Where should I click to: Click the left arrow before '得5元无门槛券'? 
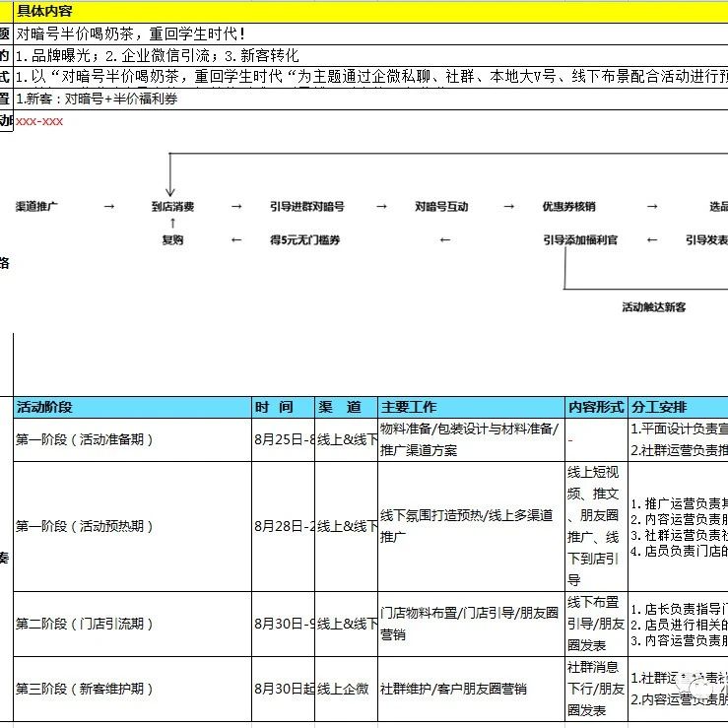coord(236,240)
